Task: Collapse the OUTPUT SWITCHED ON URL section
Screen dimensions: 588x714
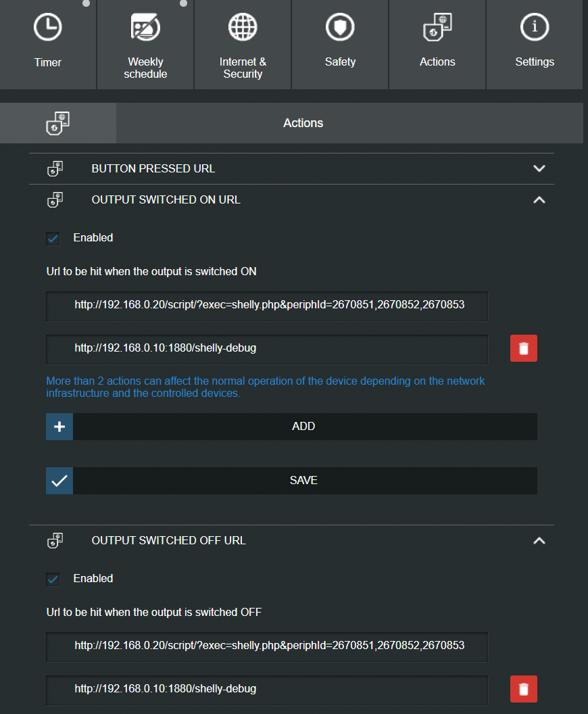Action: pos(539,200)
